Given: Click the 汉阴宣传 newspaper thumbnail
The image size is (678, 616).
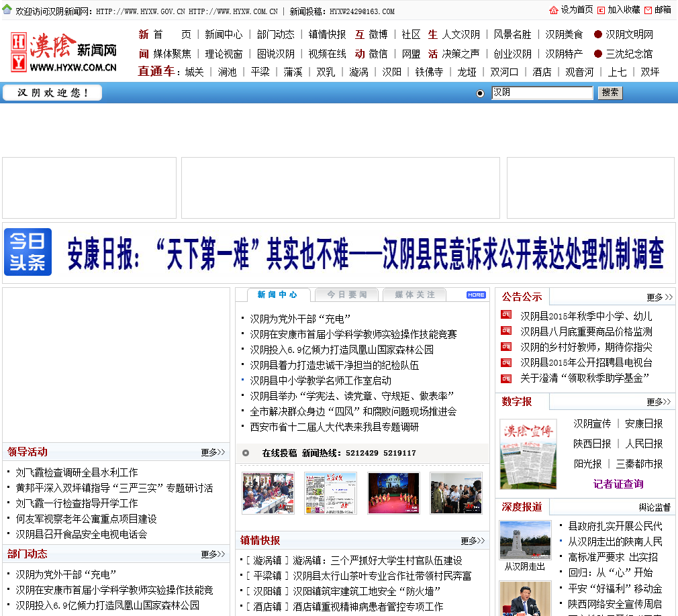Looking at the screenshot, I should (x=528, y=454).
